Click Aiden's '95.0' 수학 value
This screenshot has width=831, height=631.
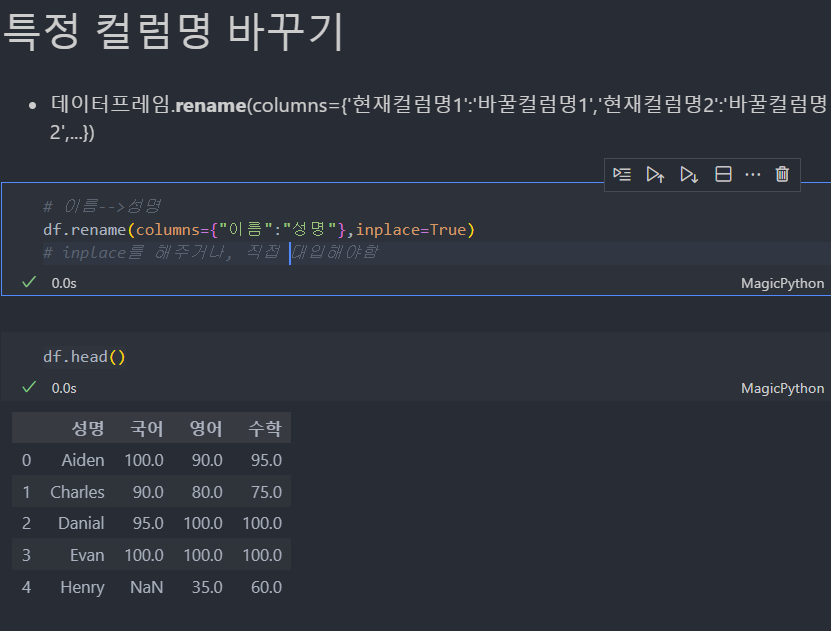point(266,460)
